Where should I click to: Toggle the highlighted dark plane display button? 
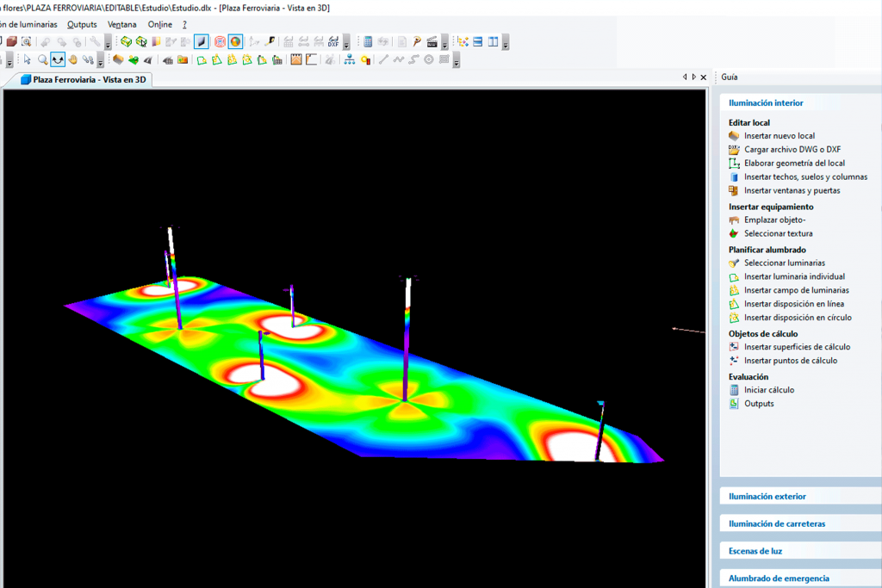point(201,41)
